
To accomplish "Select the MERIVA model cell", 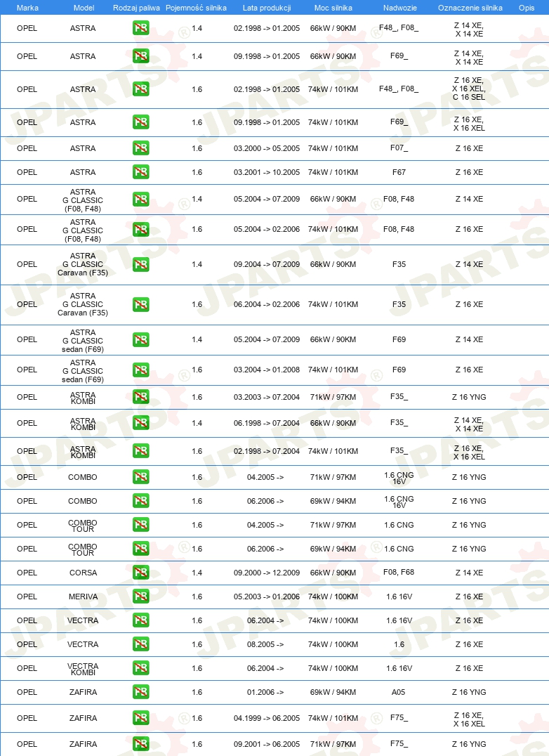I will [83, 597].
